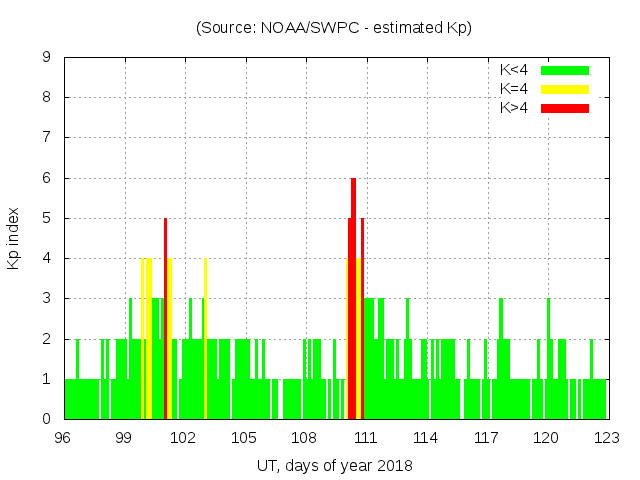Click the tallest red bar reaching Kp 6
The image size is (640, 480).
click(354, 300)
